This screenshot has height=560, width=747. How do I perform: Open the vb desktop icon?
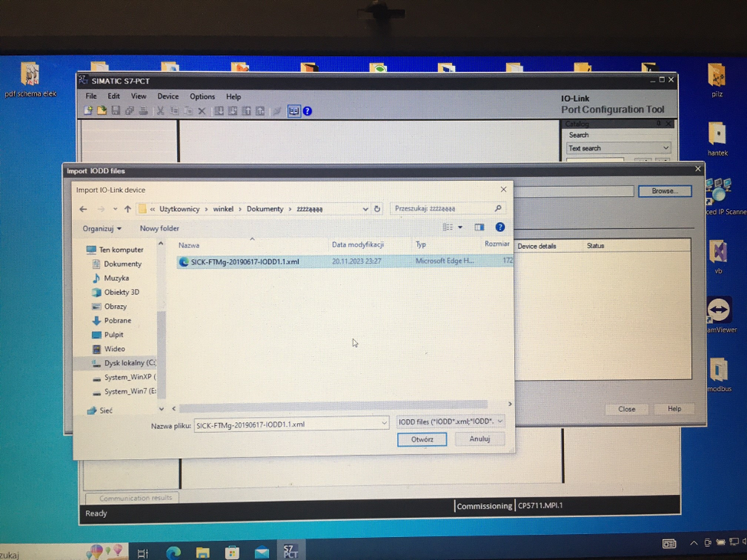point(718,257)
